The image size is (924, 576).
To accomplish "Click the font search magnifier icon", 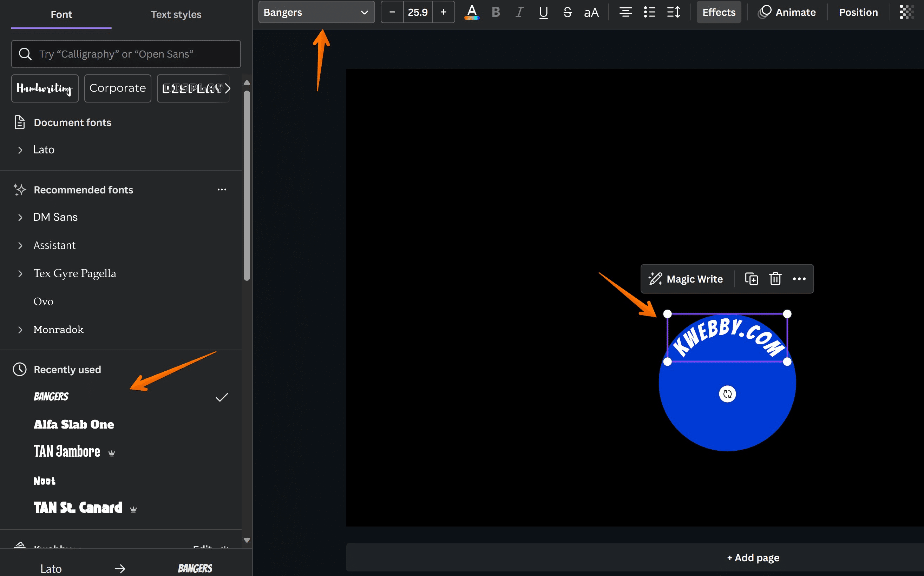I will (25, 54).
